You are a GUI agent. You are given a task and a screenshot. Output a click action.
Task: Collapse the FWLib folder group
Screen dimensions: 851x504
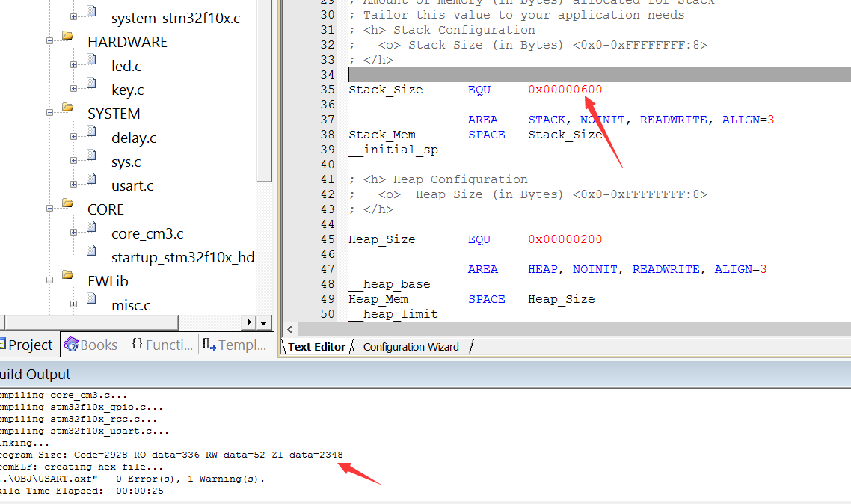pos(49,280)
